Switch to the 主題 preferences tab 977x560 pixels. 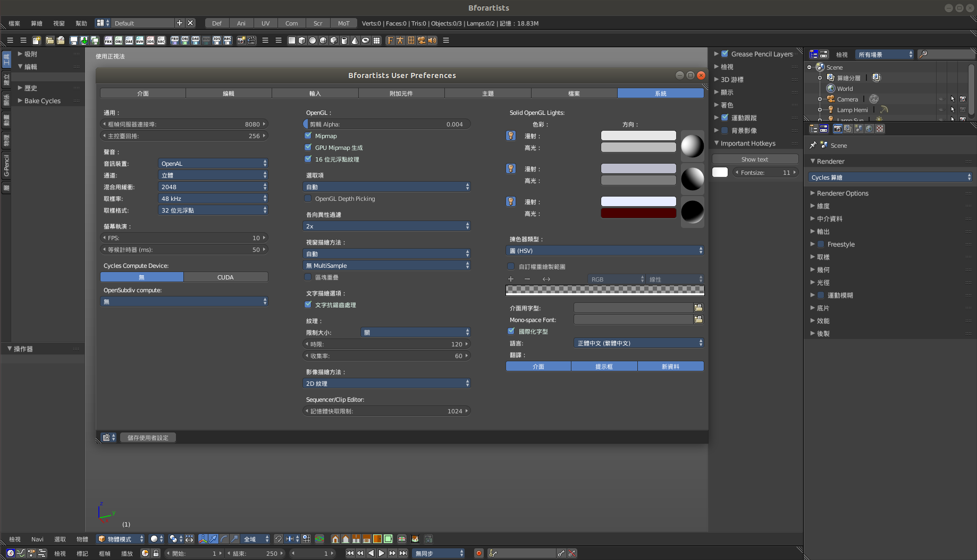pyautogui.click(x=488, y=93)
